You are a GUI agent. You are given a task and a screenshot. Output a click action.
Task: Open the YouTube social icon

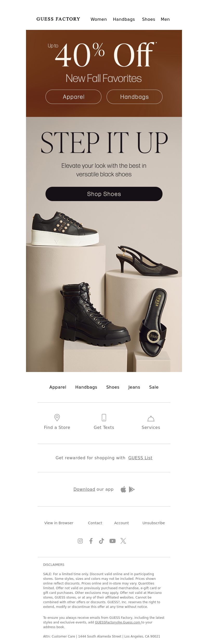(112, 541)
